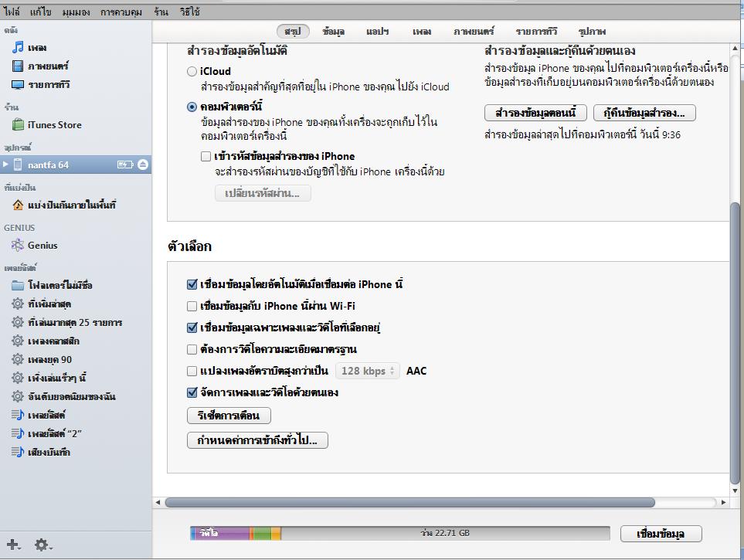Switch to the รูปภาพ photos tab
Viewport: 744px width, 560px height.
click(x=592, y=32)
